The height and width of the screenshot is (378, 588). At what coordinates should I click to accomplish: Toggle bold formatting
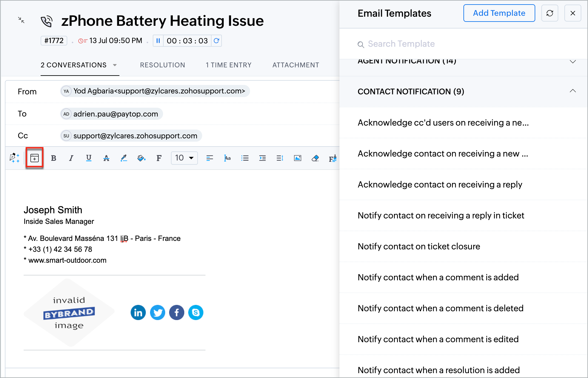[x=54, y=158]
